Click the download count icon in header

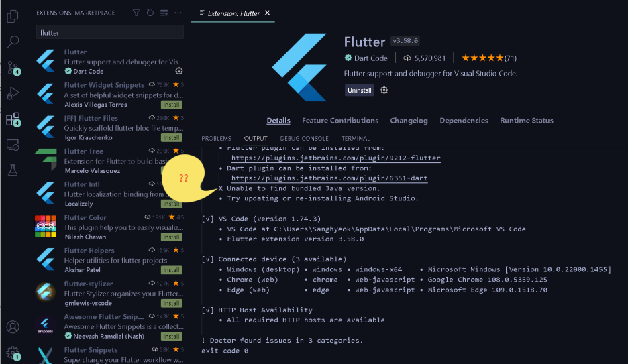coord(407,58)
